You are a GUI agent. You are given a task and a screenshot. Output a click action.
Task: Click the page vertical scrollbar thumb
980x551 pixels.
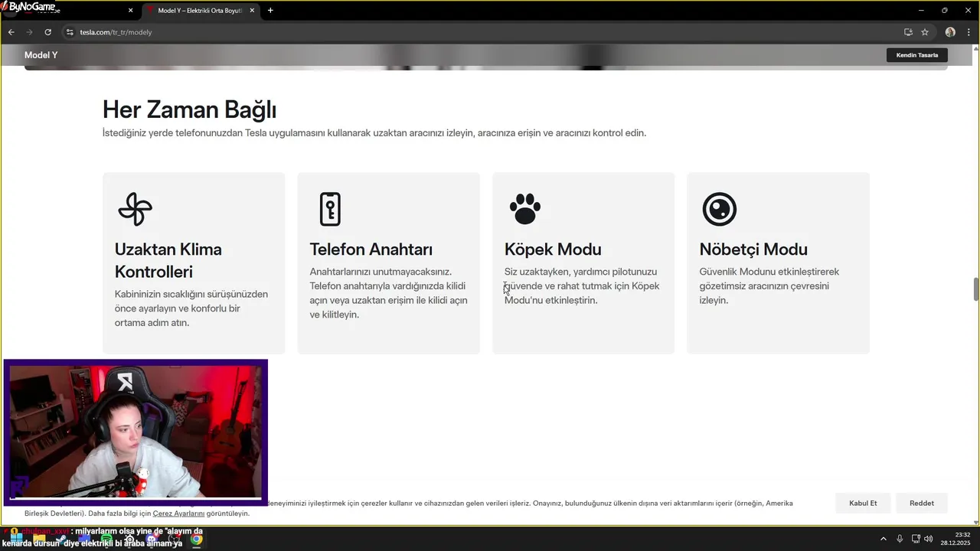pyautogui.click(x=976, y=289)
